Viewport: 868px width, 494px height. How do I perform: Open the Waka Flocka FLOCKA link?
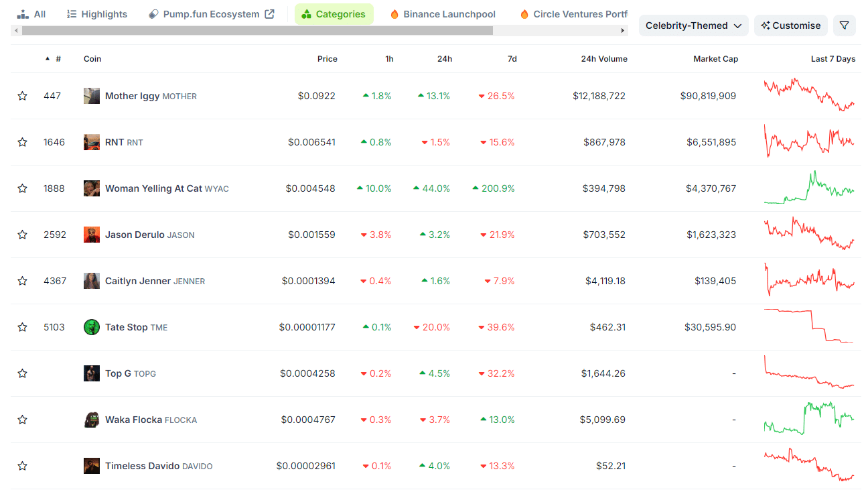tap(151, 420)
